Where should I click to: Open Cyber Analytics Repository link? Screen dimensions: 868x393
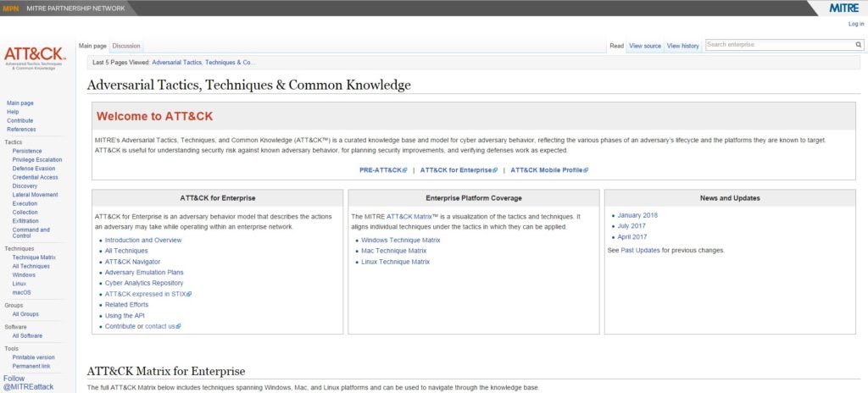(144, 283)
